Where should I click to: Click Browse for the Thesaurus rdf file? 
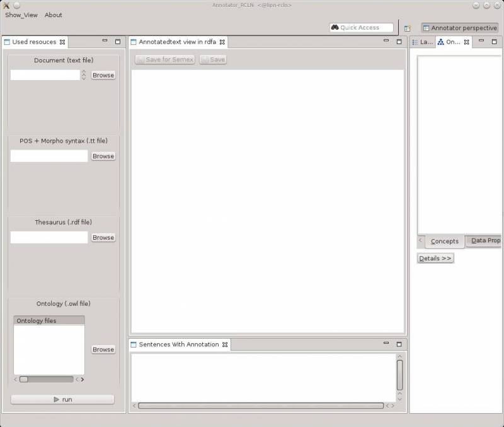tap(103, 237)
